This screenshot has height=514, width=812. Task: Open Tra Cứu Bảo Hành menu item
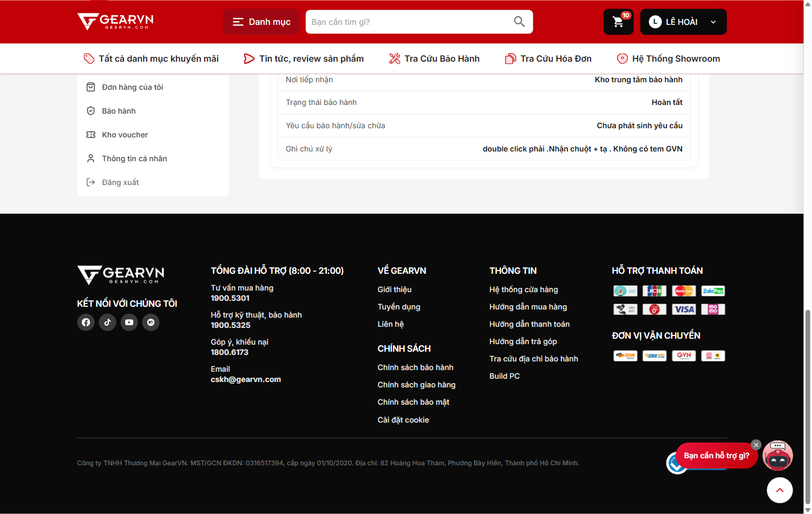coord(434,58)
